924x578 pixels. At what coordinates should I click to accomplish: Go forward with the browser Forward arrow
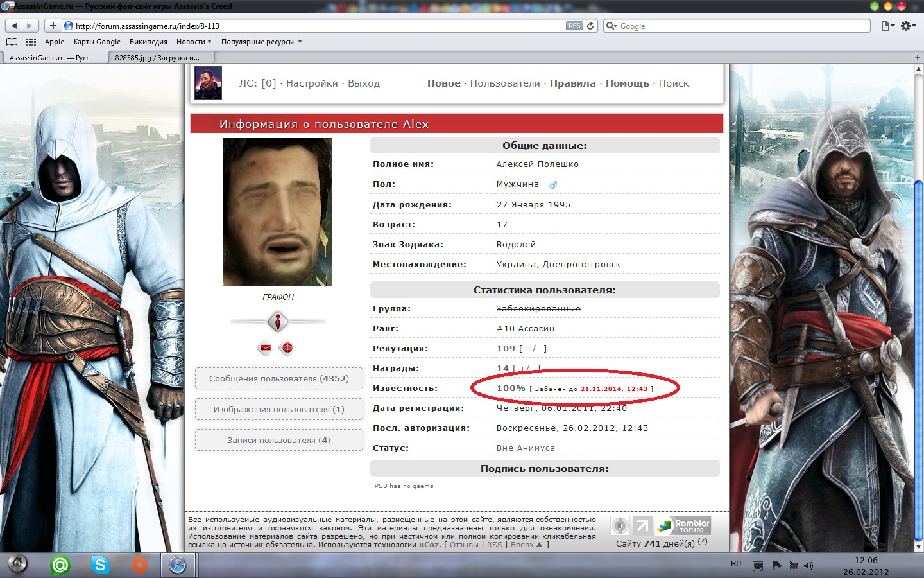click(30, 26)
